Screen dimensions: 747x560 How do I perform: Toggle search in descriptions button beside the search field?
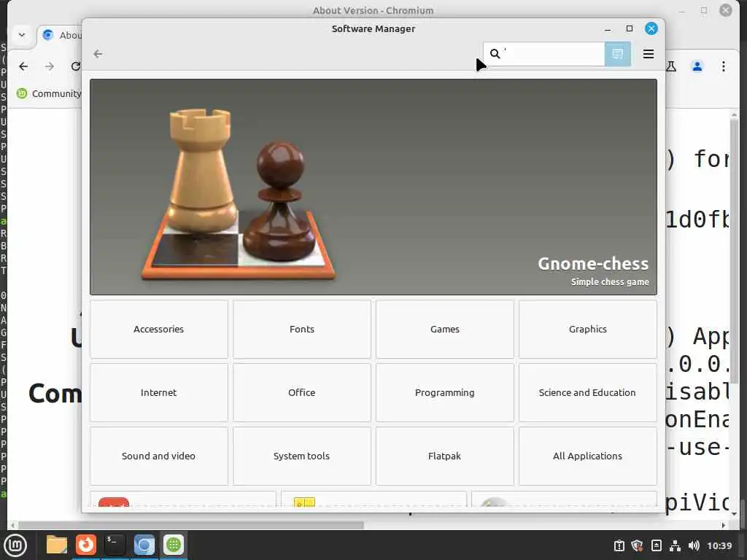(x=617, y=54)
